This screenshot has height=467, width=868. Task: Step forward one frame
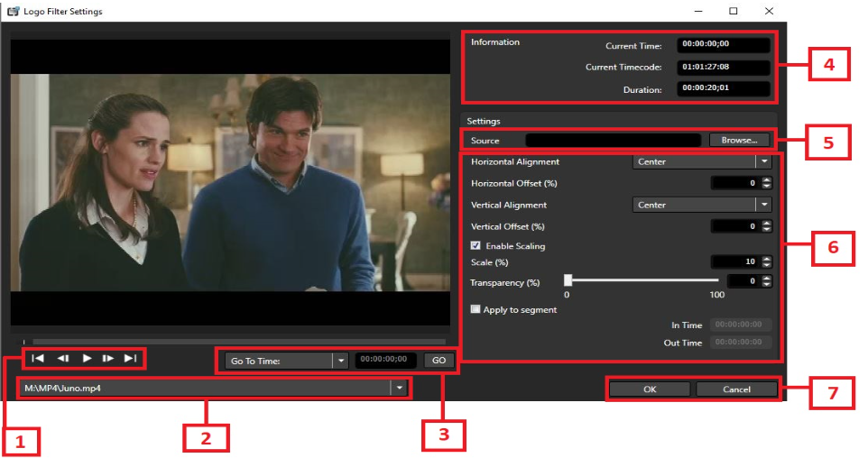coord(108,359)
